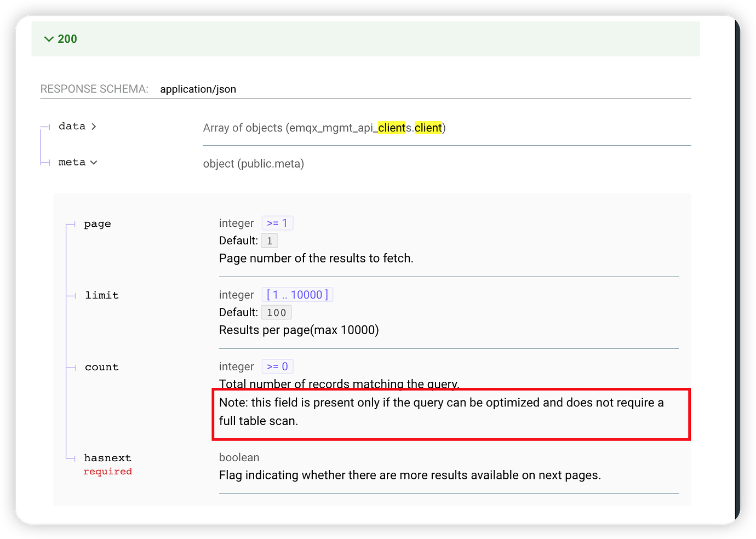Image resolution: width=756 pixels, height=539 pixels.
Task: Click the page constraint badge >= 1
Action: tap(277, 223)
